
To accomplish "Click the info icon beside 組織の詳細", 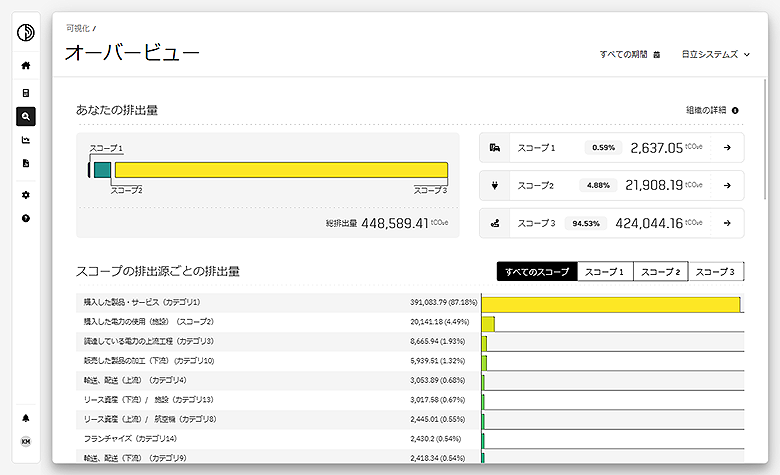I will click(735, 110).
